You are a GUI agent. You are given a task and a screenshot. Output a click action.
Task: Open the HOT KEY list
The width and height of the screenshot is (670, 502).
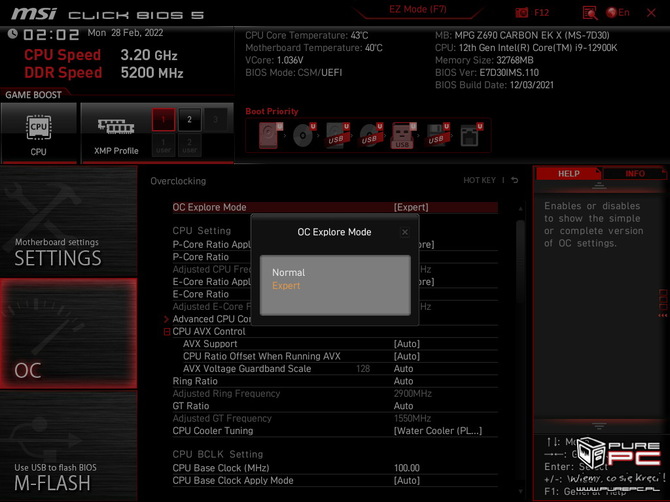point(479,180)
